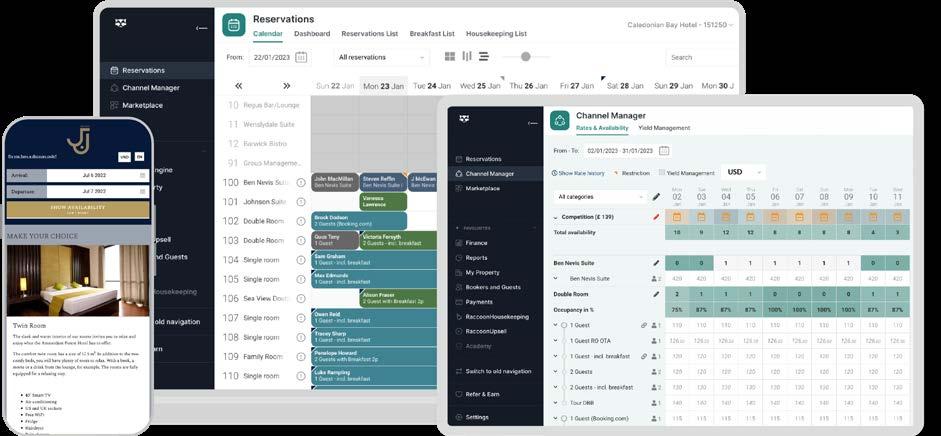The image size is (941, 436).
Task: Click the Reservations module calendar logo icon
Action: (x=233, y=25)
